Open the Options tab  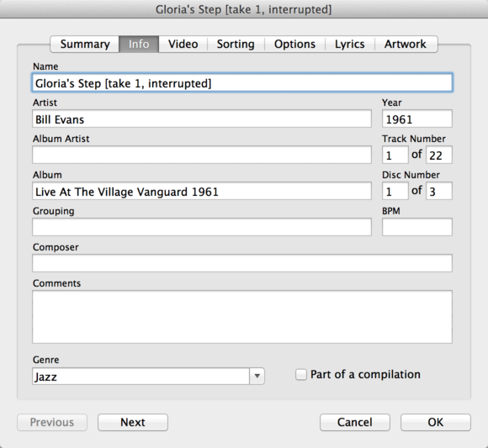click(294, 45)
